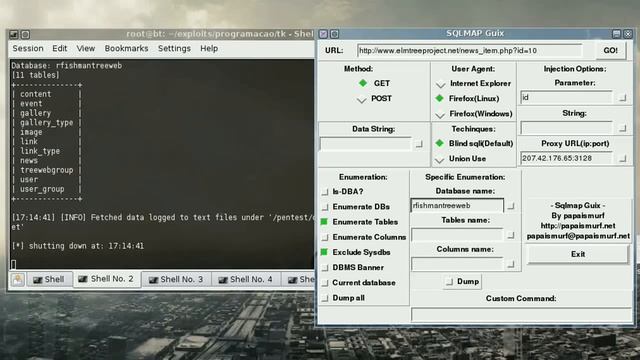This screenshot has height=360, width=640.
Task: Select the GET method radio button
Action: point(363,83)
